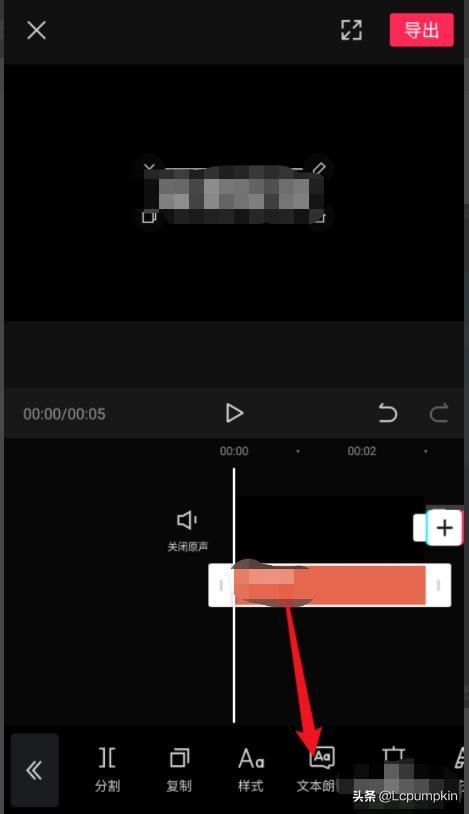Click the right trim handle of text clip
469x814 pixels.
pyautogui.click(x=438, y=585)
